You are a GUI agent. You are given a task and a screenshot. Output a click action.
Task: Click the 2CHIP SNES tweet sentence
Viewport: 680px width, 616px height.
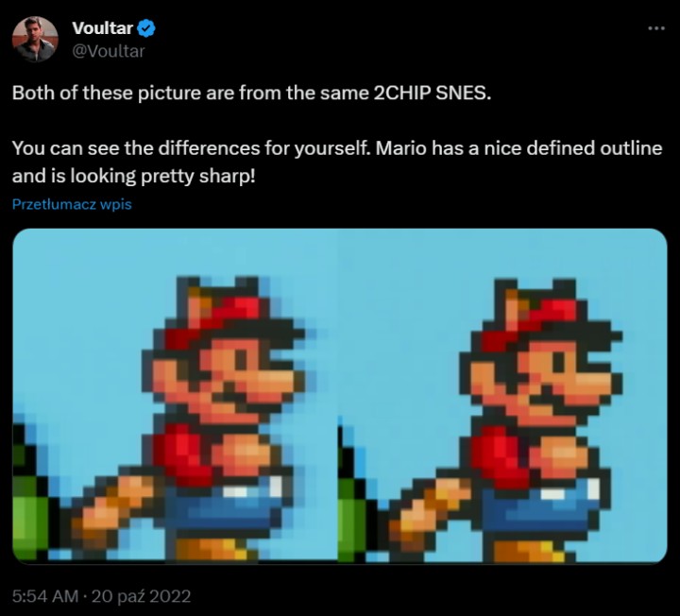click(x=251, y=93)
